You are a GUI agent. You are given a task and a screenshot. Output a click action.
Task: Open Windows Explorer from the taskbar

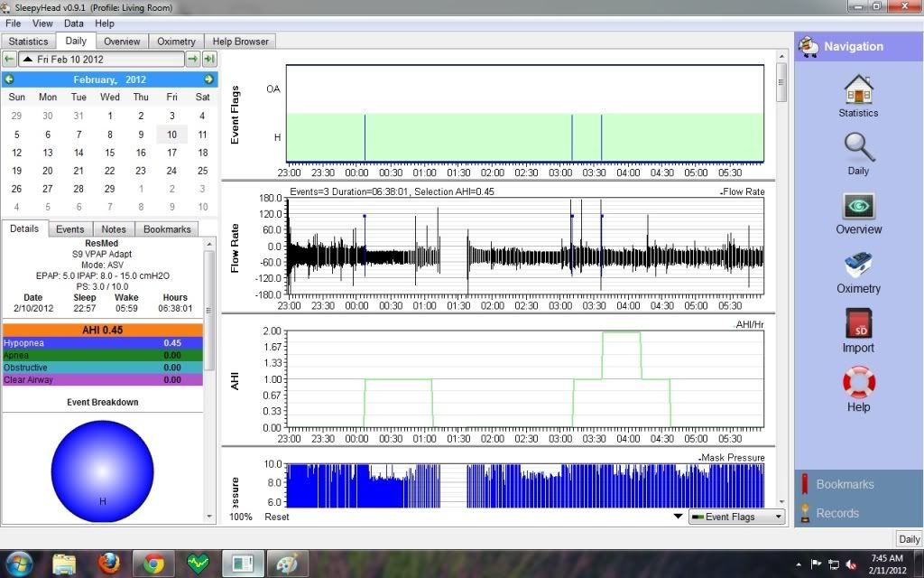(64, 564)
